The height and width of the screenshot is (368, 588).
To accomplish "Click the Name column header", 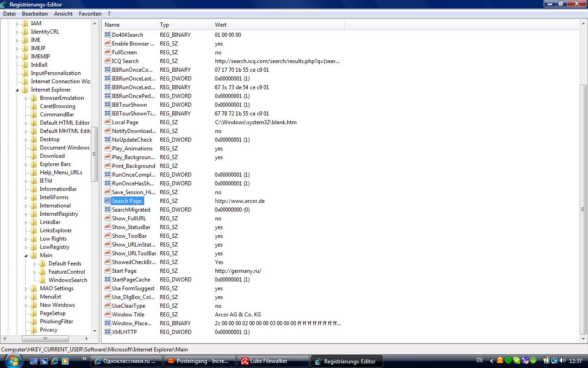I will point(130,25).
